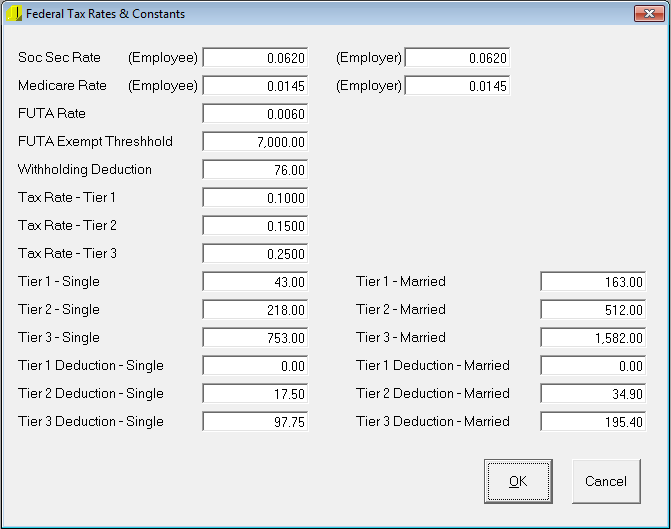Edit the FUTA Exempt Threshhold value
The height and width of the screenshot is (529, 671).
tap(255, 142)
